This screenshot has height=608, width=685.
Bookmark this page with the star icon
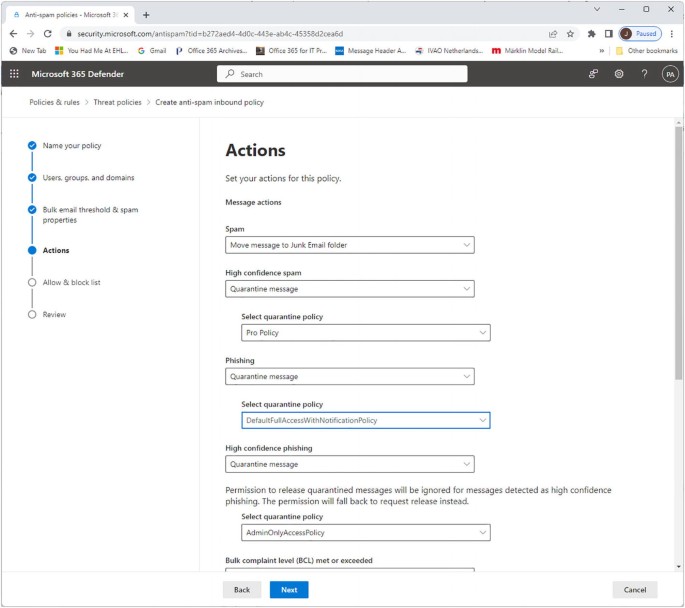tap(570, 33)
